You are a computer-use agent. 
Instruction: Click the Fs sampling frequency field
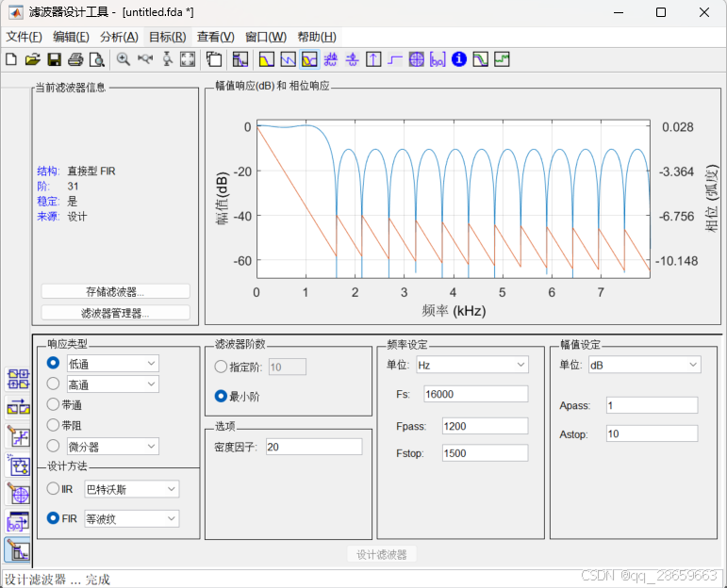point(475,394)
